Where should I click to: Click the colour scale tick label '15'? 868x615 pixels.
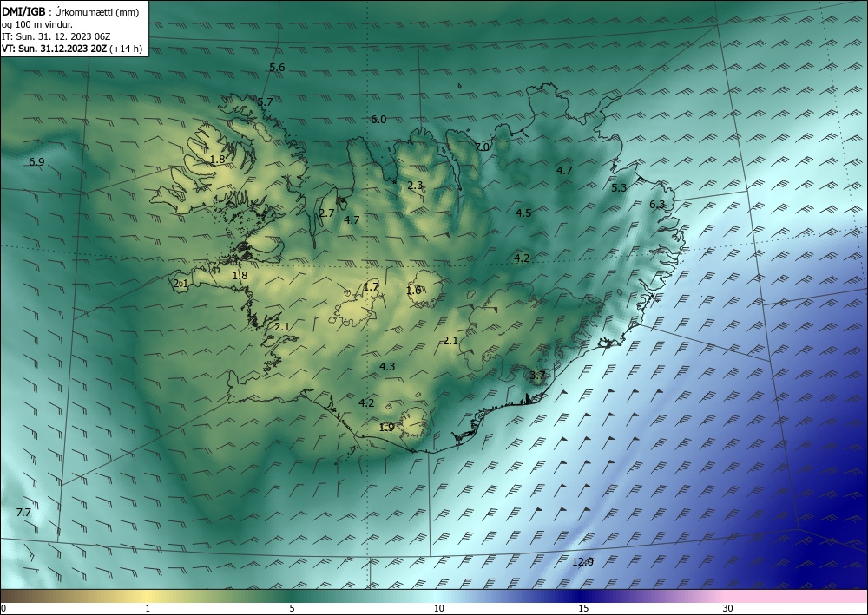(583, 609)
